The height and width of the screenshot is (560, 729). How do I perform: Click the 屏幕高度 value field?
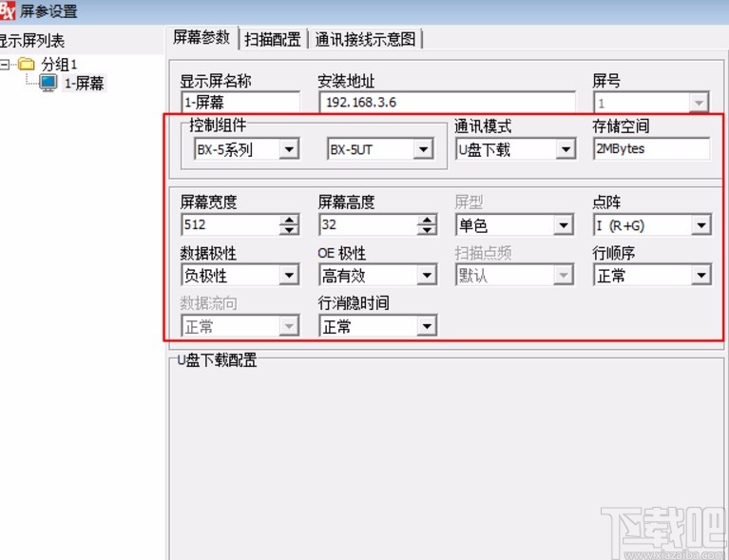(x=368, y=224)
